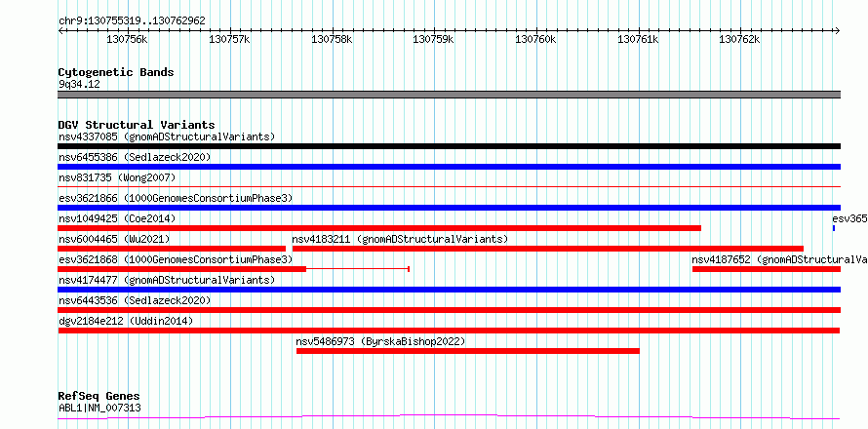The width and height of the screenshot is (868, 429).
Task: Click the Cytogenetic Bands track heading
Action: 116,72
